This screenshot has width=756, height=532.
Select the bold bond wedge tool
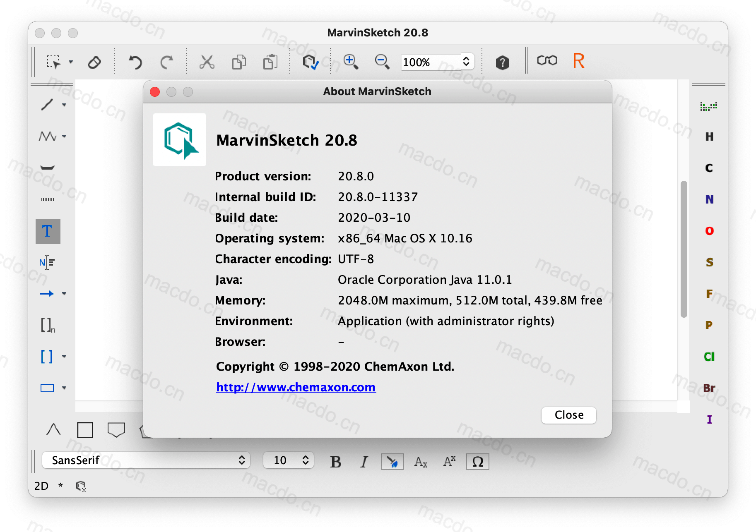(47, 168)
